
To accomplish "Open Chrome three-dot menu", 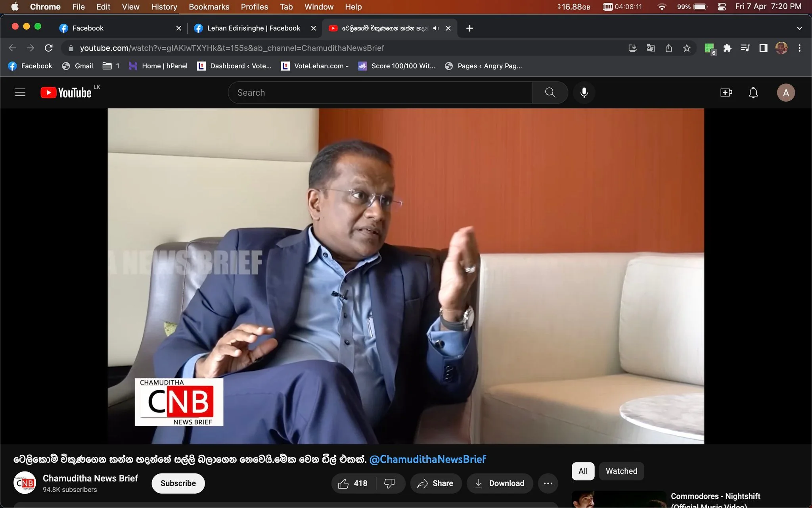I will 799,48.
